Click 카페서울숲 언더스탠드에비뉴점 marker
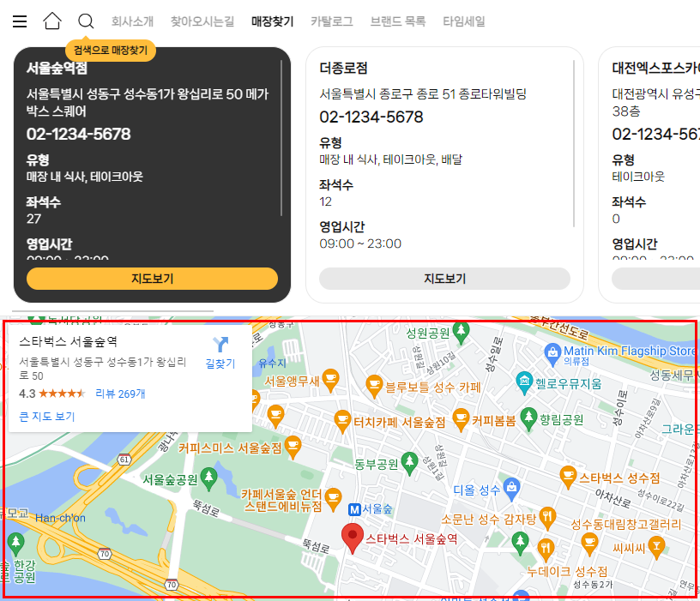The width and height of the screenshot is (700, 601). (333, 498)
